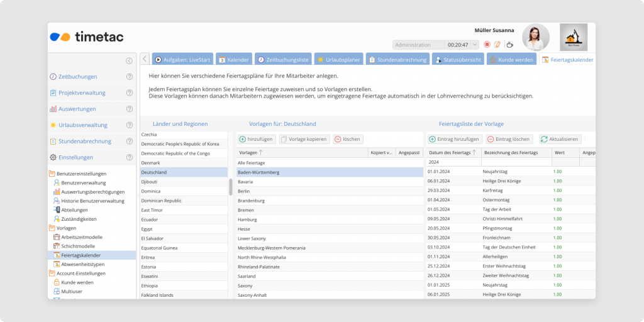644x322 pixels.
Task: Click the Müller Susanna profile photo
Action: click(536, 37)
